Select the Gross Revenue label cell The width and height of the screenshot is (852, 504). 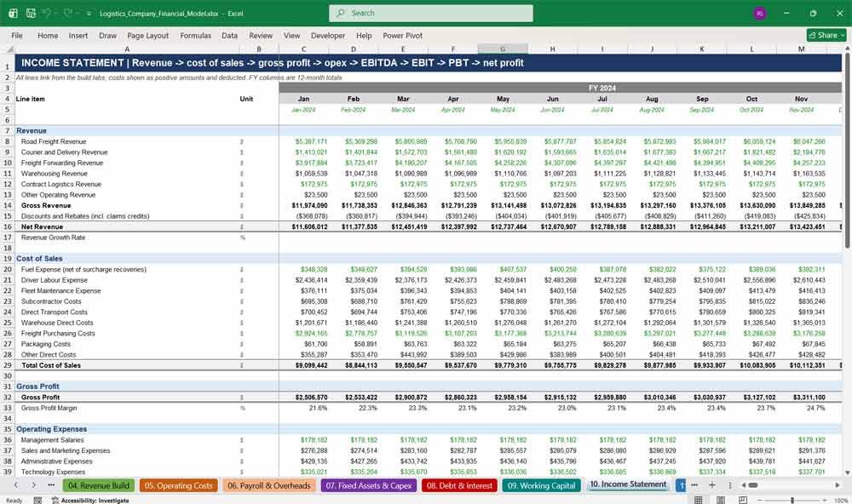127,205
